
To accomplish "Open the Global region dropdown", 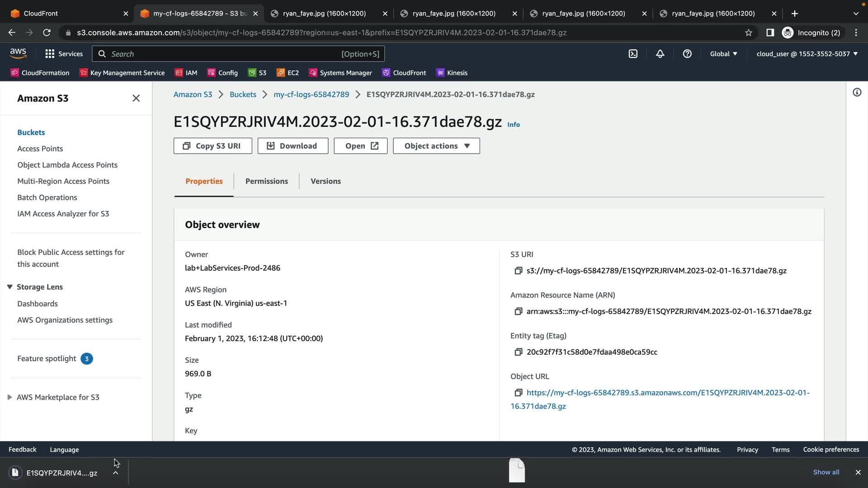I will pyautogui.click(x=723, y=54).
